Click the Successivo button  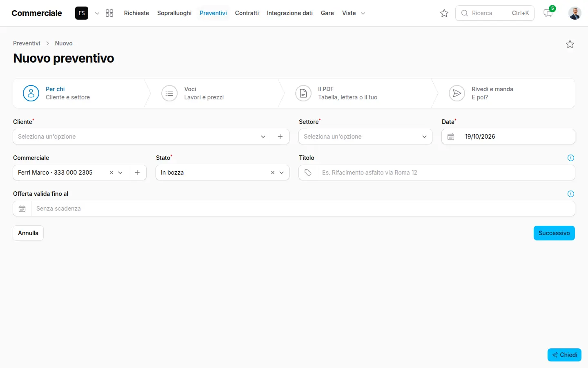click(554, 233)
